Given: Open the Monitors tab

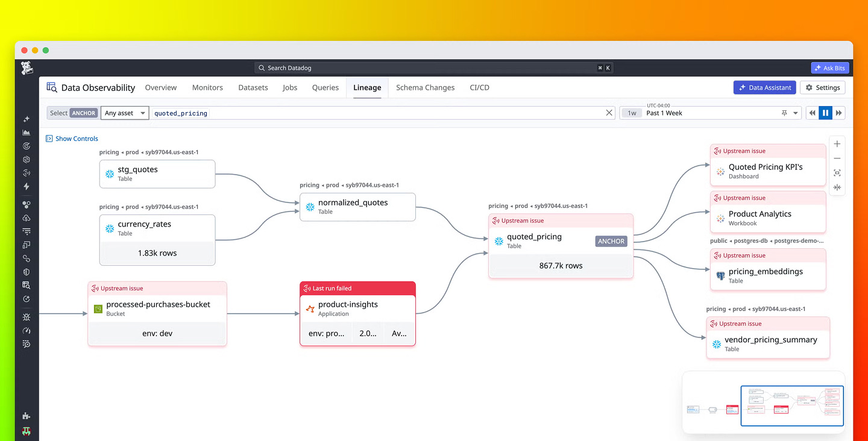Looking at the screenshot, I should 207,87.
